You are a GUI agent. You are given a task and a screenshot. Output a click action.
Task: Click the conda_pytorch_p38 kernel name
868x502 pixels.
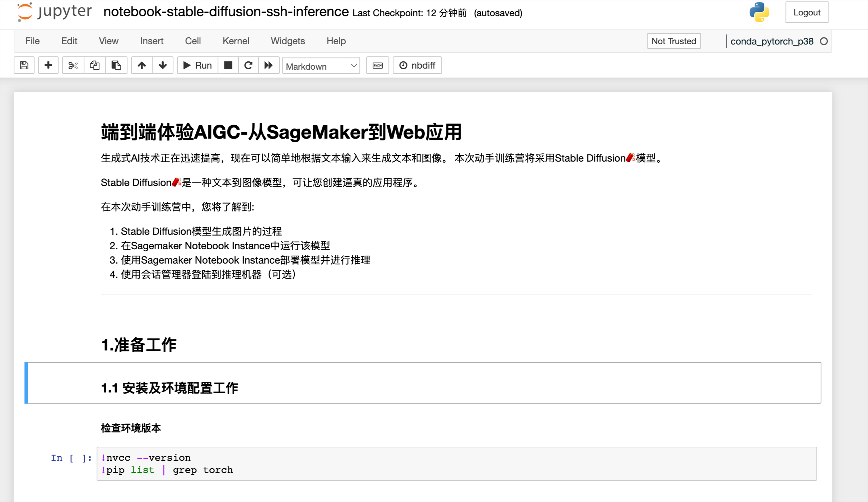772,41
